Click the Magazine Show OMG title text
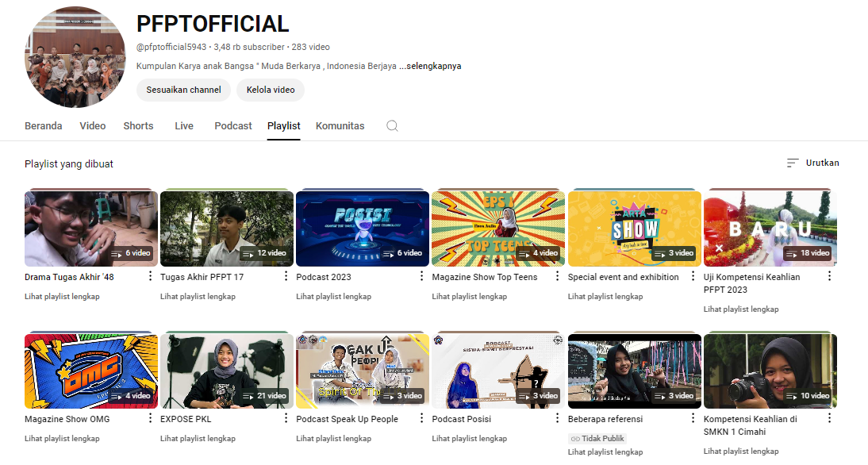This screenshot has width=868, height=465. 67,419
